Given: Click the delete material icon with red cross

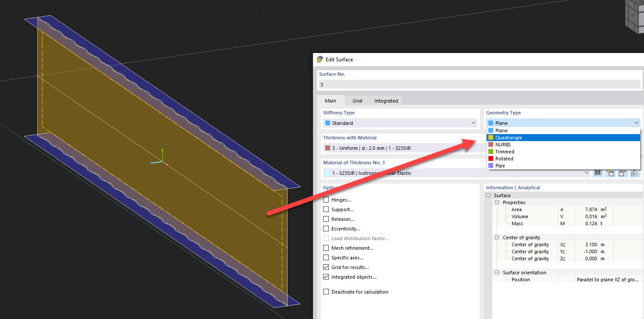Looking at the screenshot, I should 634,173.
